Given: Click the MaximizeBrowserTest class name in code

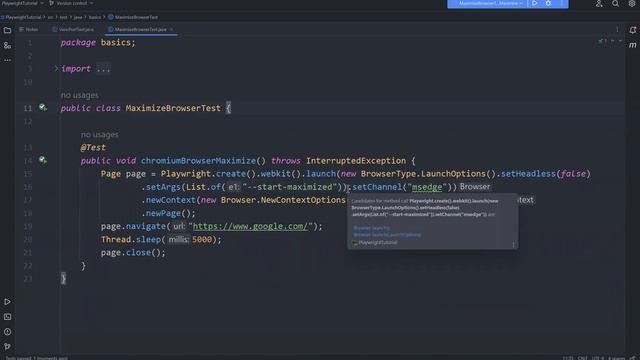Looking at the screenshot, I should click(x=173, y=108).
